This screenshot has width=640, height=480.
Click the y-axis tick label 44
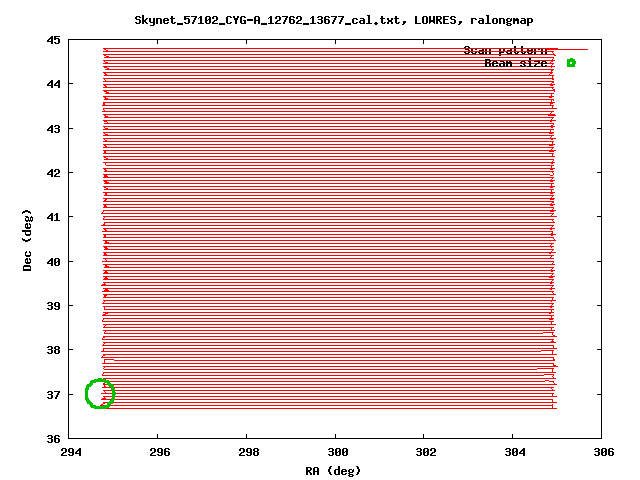tap(53, 84)
